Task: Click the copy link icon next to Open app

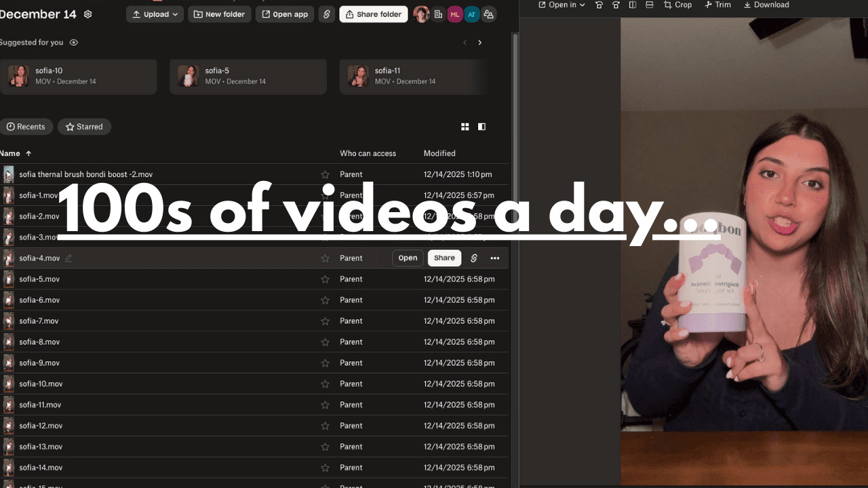Action: [326, 14]
